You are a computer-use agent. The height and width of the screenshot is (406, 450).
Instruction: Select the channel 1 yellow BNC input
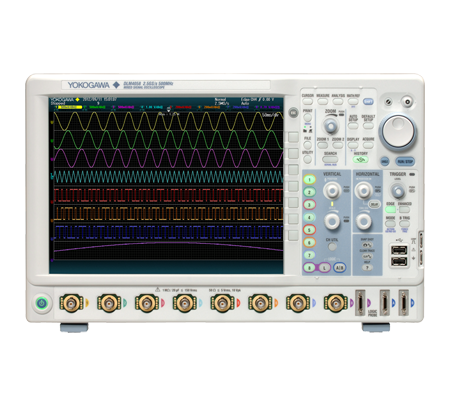71,303
